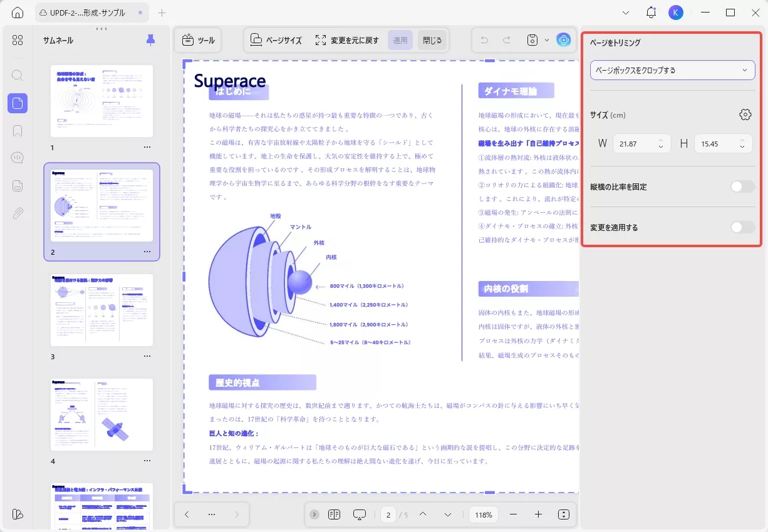Open the ツール menu button
The height and width of the screenshot is (532, 768).
tap(199, 40)
